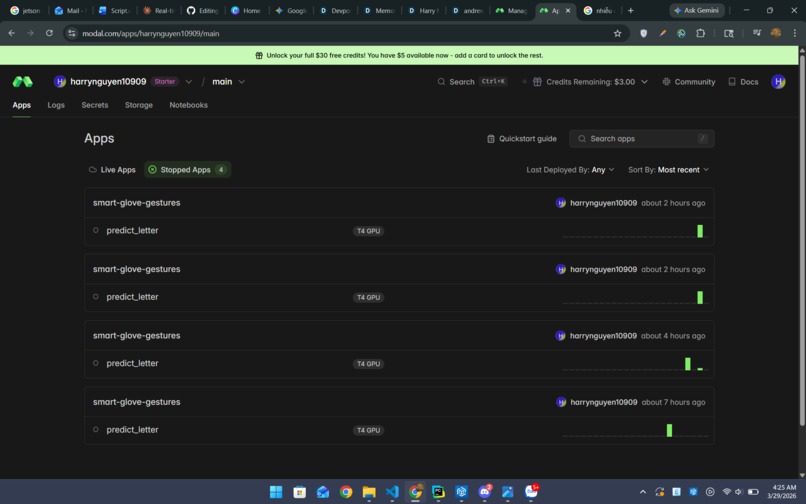
Task: Open the gift icon beside Credits Remaining
Action: coord(537,82)
